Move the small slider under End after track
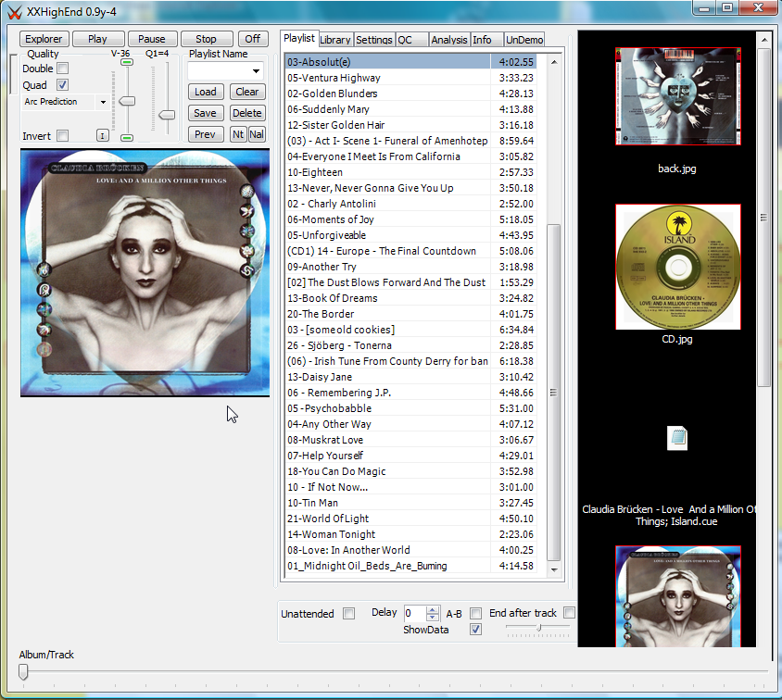The width and height of the screenshot is (782, 700). [x=538, y=629]
